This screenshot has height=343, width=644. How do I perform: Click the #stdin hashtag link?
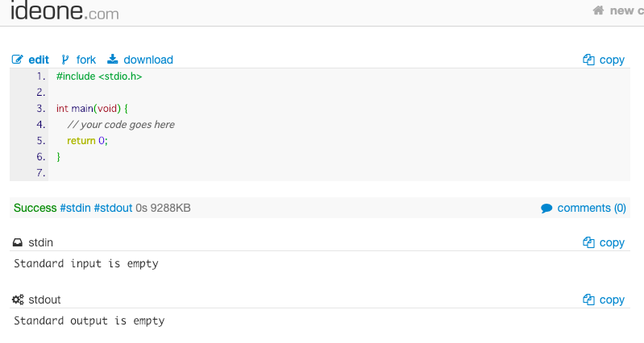(x=75, y=208)
